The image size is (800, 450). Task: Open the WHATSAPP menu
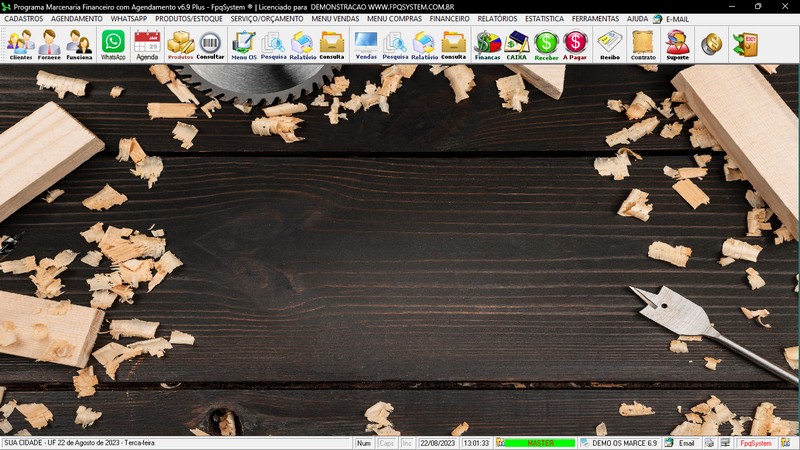coord(129,19)
